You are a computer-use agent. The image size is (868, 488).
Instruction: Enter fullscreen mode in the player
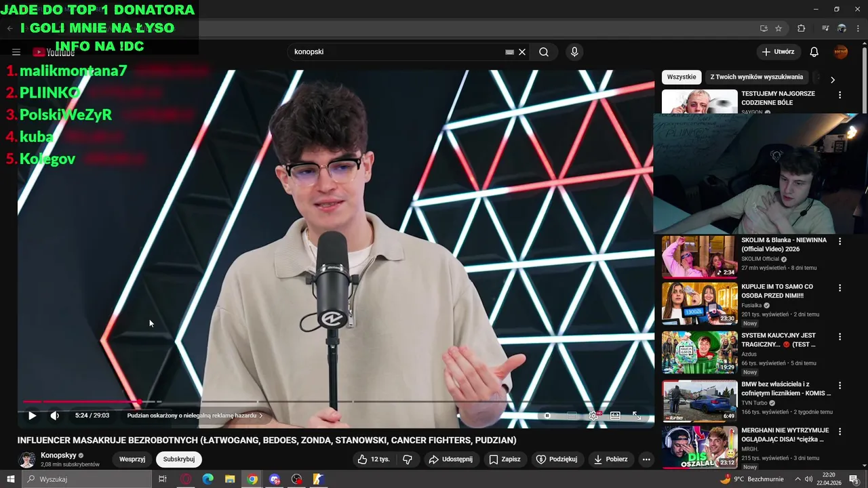[x=637, y=415]
